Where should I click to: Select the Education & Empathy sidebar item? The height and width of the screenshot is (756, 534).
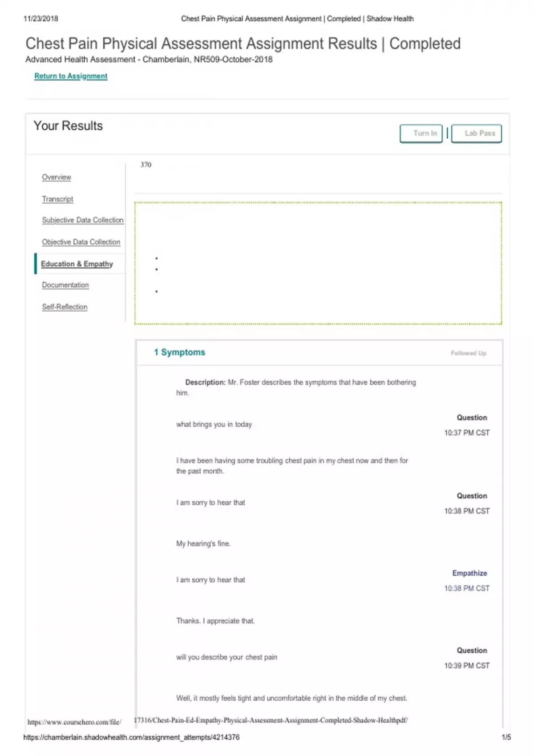click(x=77, y=264)
